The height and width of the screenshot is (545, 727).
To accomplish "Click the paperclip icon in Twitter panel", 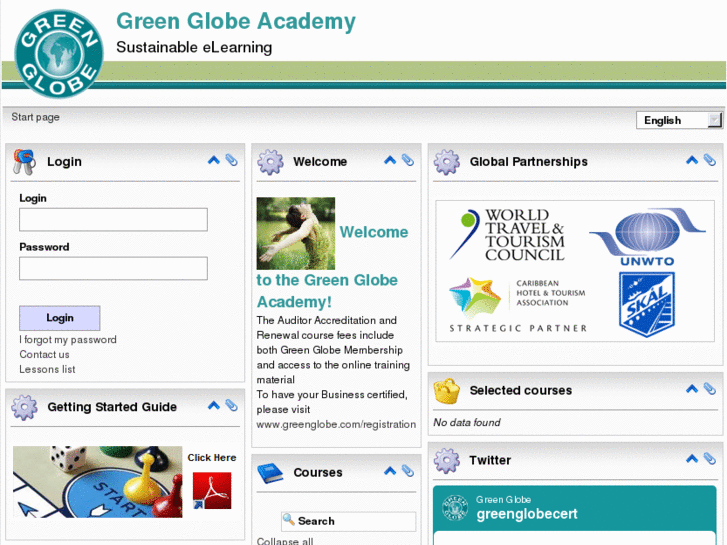I will [709, 459].
